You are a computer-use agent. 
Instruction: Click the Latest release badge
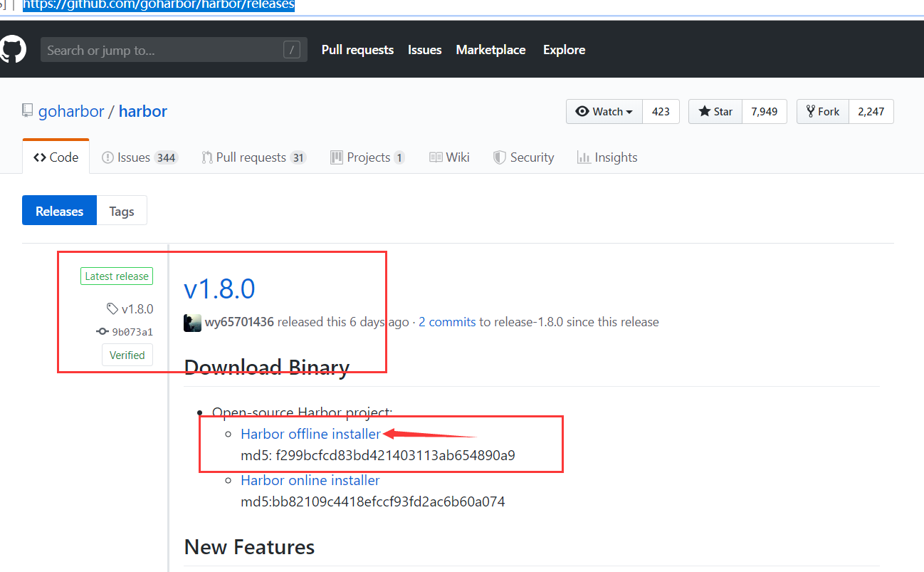pos(117,276)
